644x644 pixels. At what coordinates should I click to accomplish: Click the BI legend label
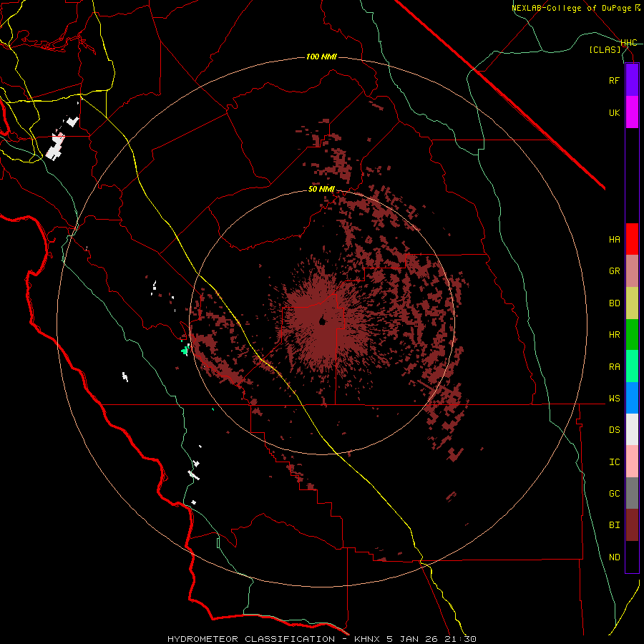coord(614,525)
